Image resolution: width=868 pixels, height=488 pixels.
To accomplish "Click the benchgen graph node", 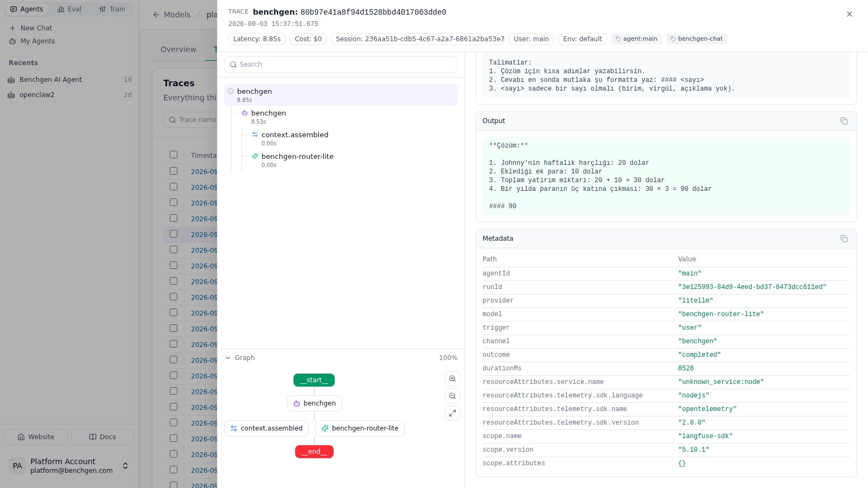I will [314, 403].
